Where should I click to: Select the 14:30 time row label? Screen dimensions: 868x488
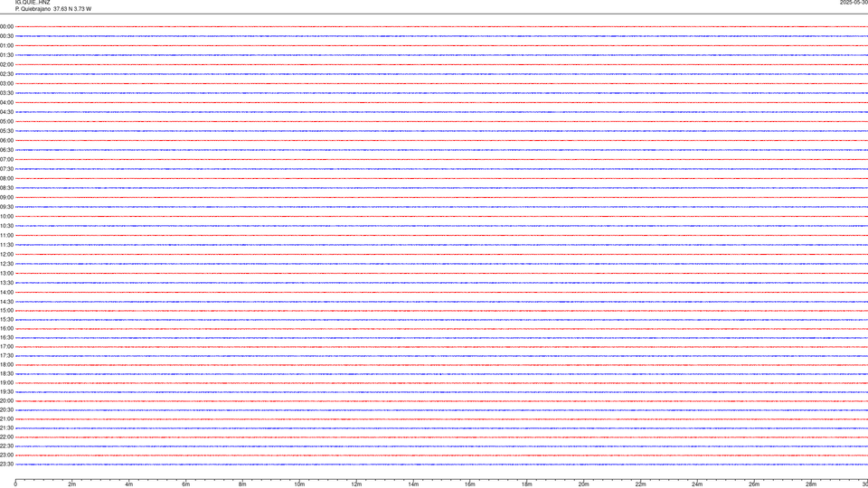tap(6, 302)
